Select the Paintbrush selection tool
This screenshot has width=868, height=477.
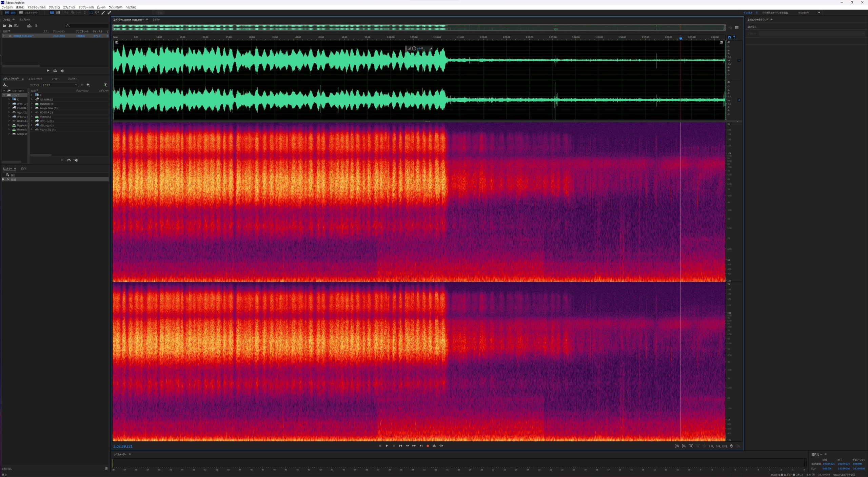[103, 13]
